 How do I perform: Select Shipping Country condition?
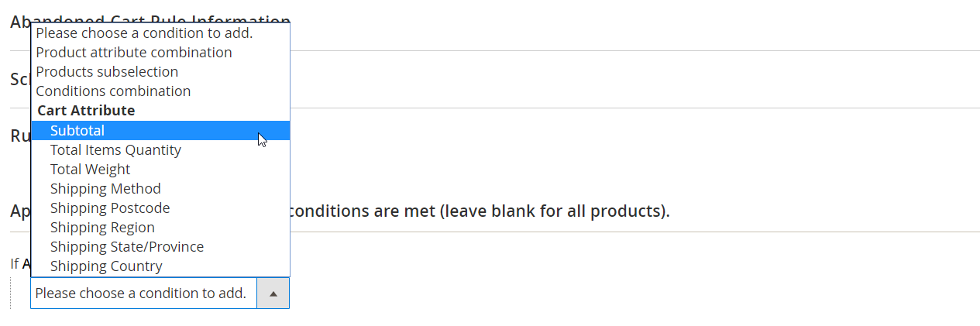click(x=106, y=266)
